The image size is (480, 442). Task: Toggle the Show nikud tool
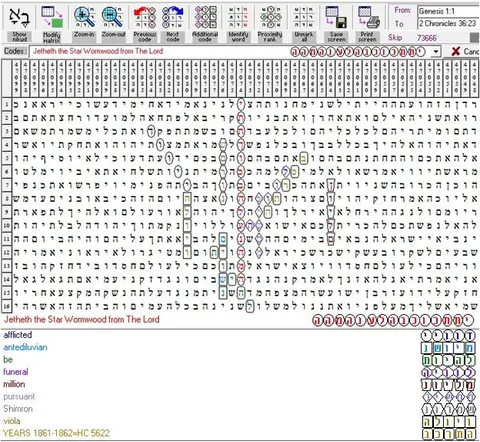[19, 24]
